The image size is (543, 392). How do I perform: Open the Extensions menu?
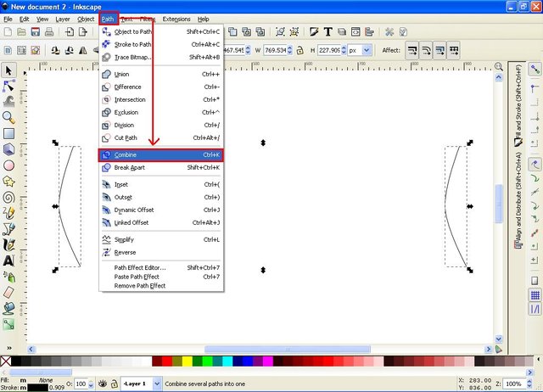176,19
